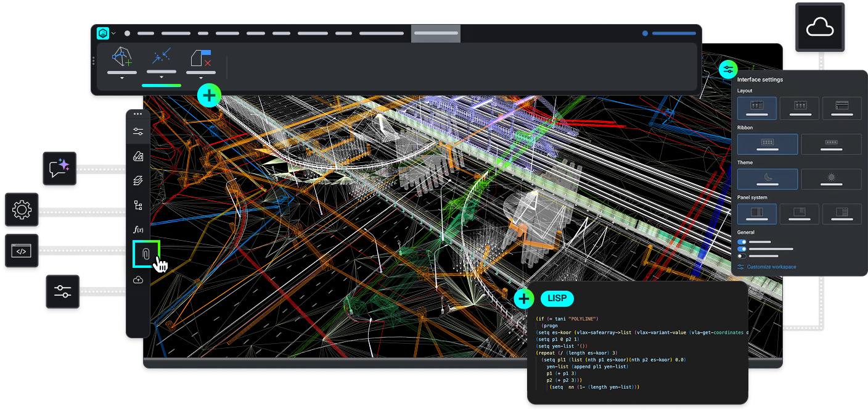
Task: Turn off the first General toggle
Action: click(742, 242)
